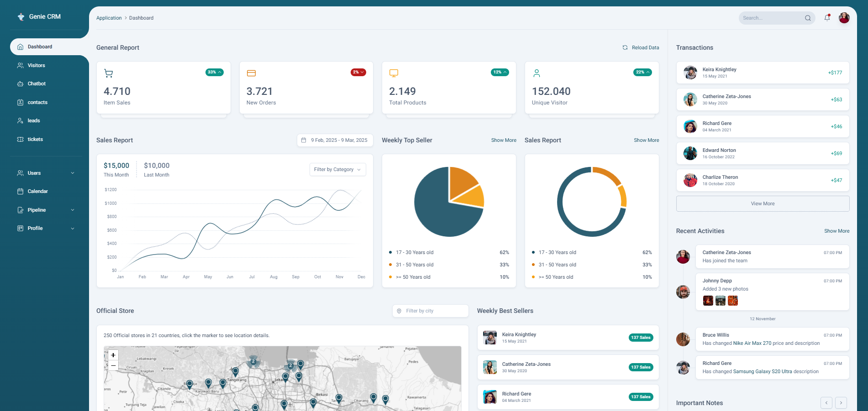
Task: Select the leads icon in the sidebar
Action: pos(21,120)
